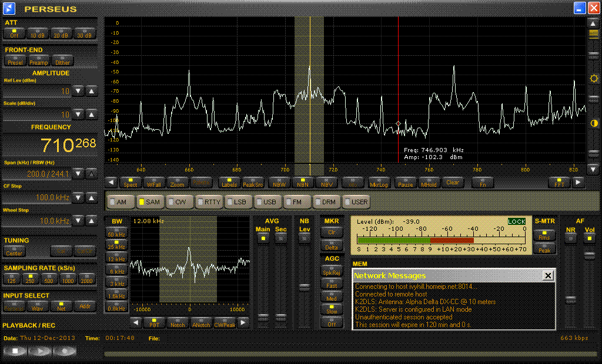Click the right arrow beside the CWPeak button
Screen dimensions: 602x364
pos(243,323)
